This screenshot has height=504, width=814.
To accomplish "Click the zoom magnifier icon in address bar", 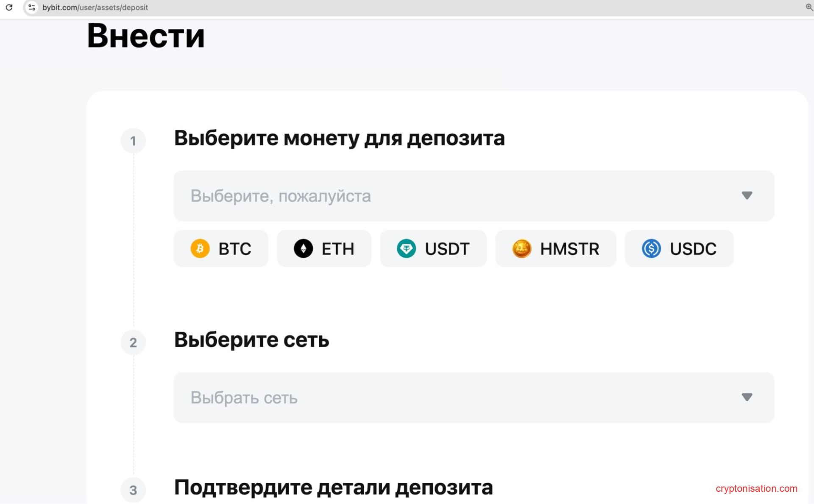I will coord(809,7).
